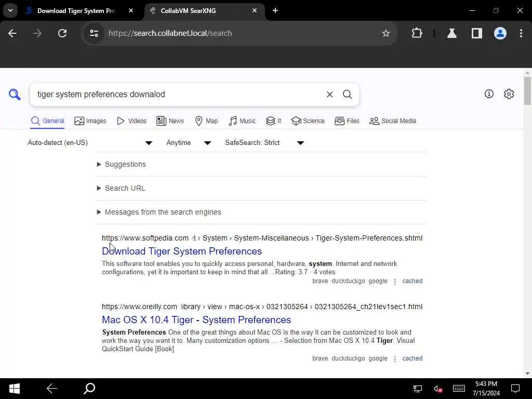Image resolution: width=532 pixels, height=399 pixels.
Task: Close the Download Tiger System Preferences tab
Action: [x=131, y=10]
